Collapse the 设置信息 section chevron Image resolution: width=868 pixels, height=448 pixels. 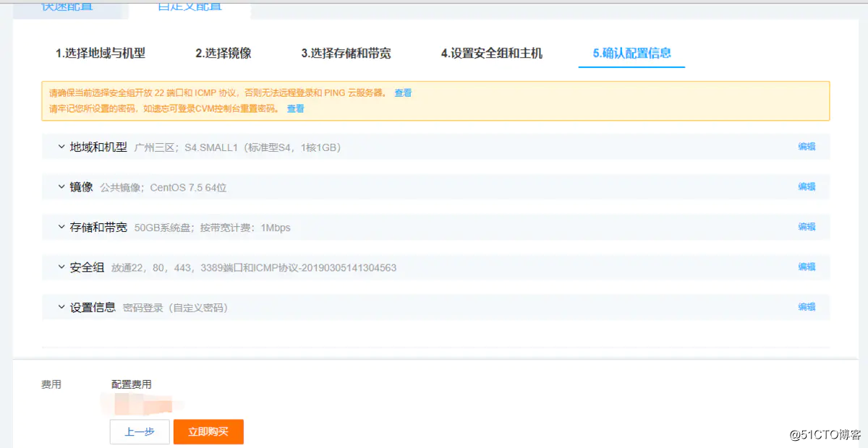pyautogui.click(x=61, y=307)
